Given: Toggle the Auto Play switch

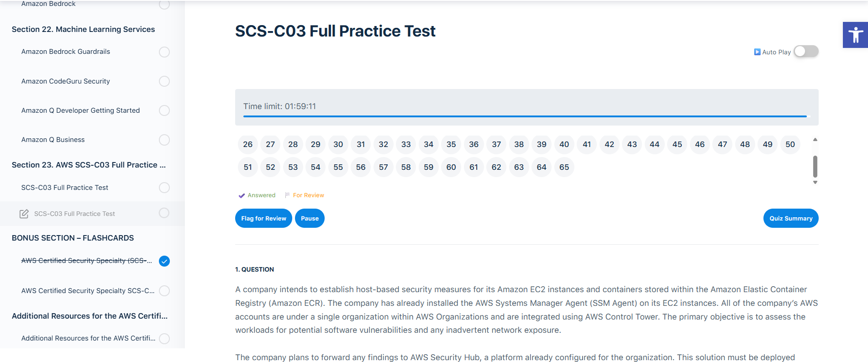Looking at the screenshot, I should (x=806, y=52).
